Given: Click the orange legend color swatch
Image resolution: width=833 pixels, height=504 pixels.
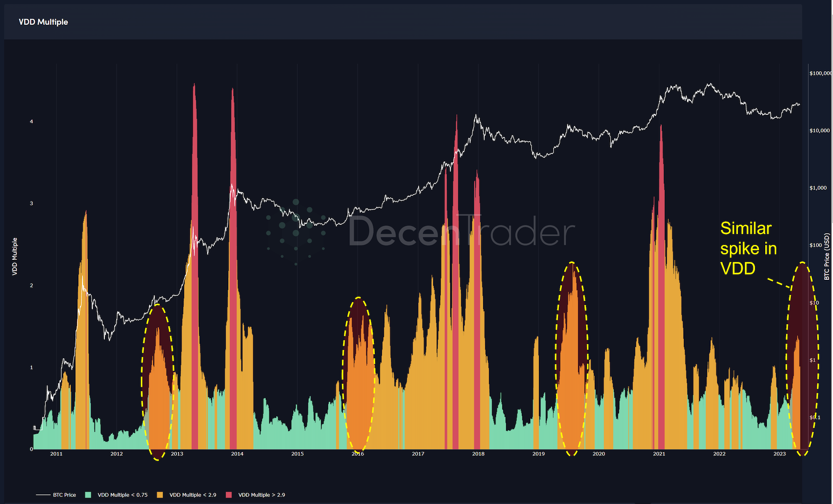Looking at the screenshot, I should pyautogui.click(x=160, y=495).
